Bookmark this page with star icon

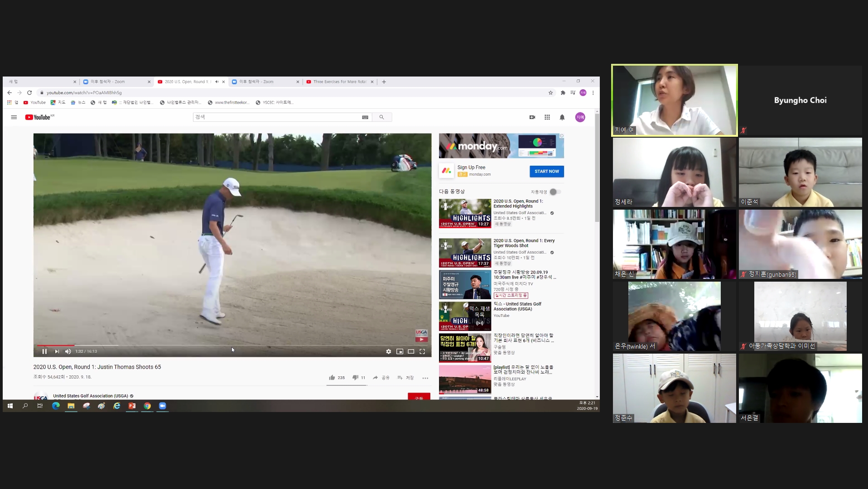click(551, 93)
